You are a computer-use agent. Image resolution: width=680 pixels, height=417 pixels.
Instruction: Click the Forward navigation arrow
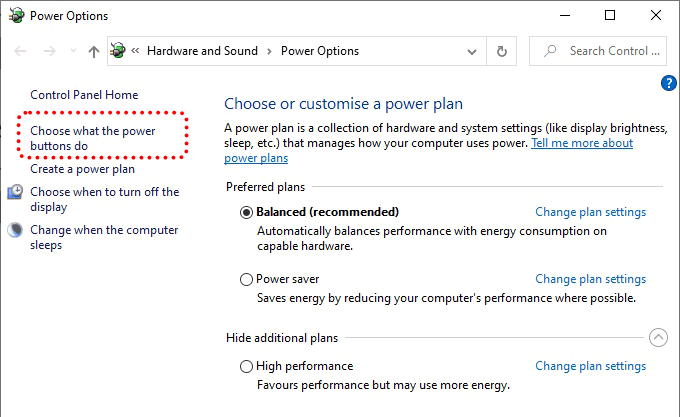click(x=48, y=51)
